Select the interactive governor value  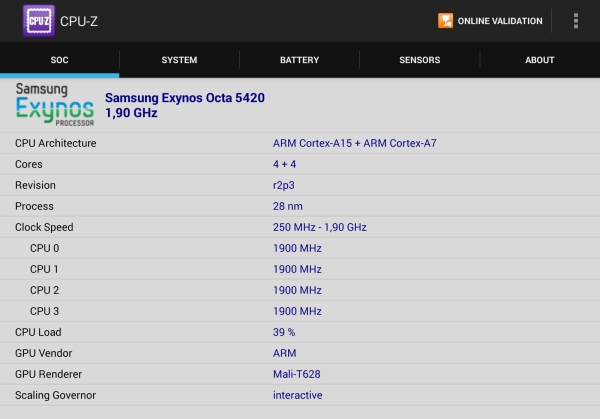coord(297,395)
